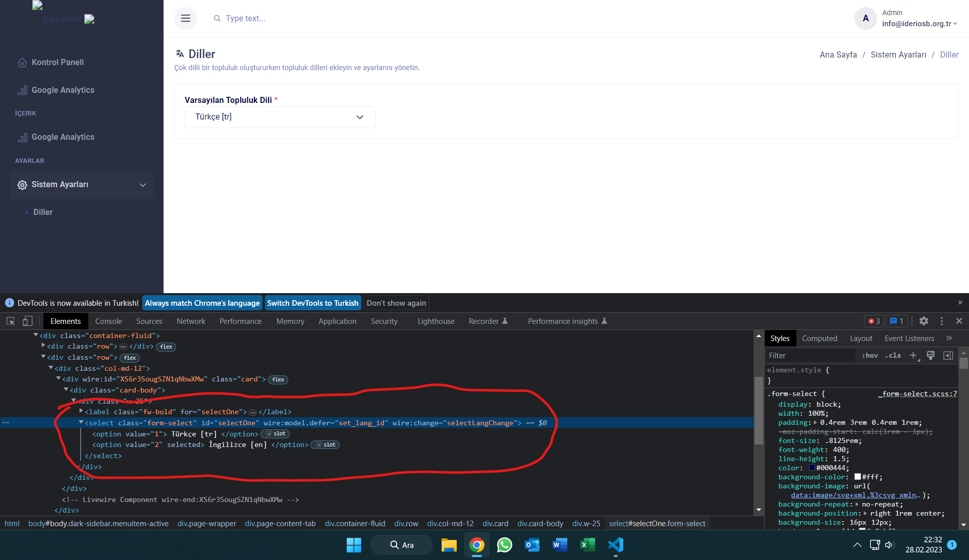The width and height of the screenshot is (969, 560).
Task: Show more Styles pane tabs chevron
Action: point(949,338)
